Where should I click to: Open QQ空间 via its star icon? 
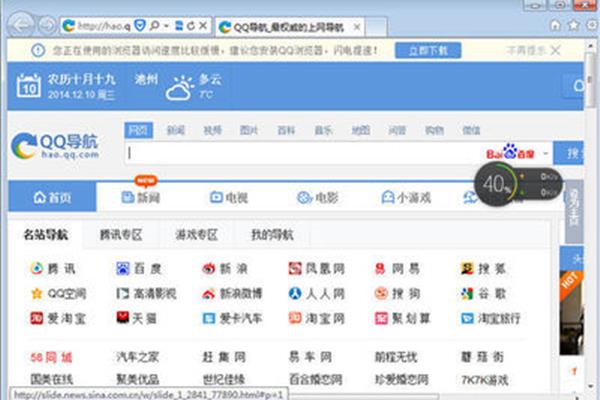pyautogui.click(x=37, y=294)
